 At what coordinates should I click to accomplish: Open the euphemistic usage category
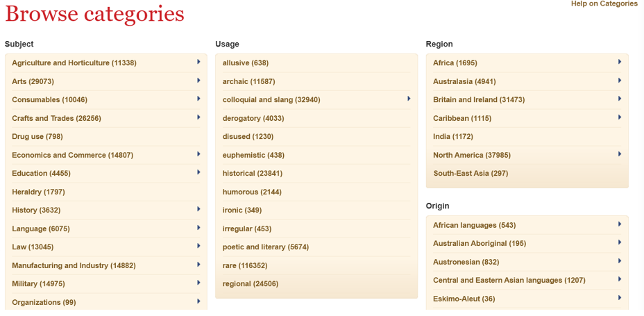253,155
